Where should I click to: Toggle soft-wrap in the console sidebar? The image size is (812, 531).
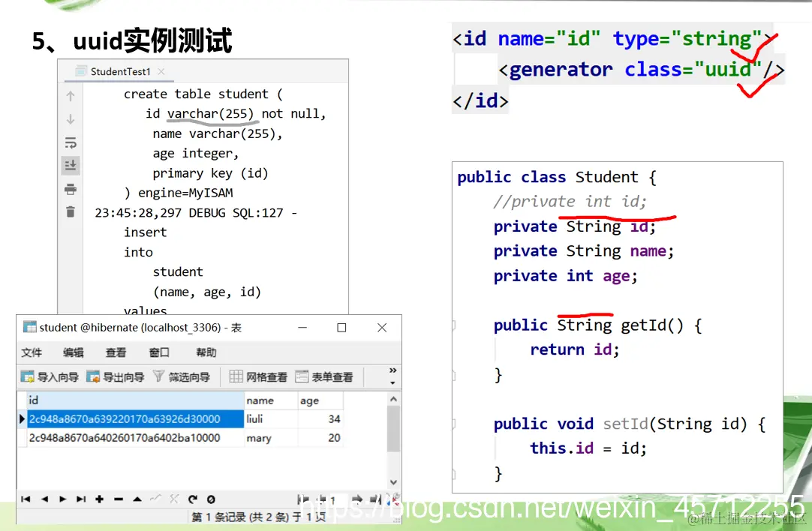point(71,142)
